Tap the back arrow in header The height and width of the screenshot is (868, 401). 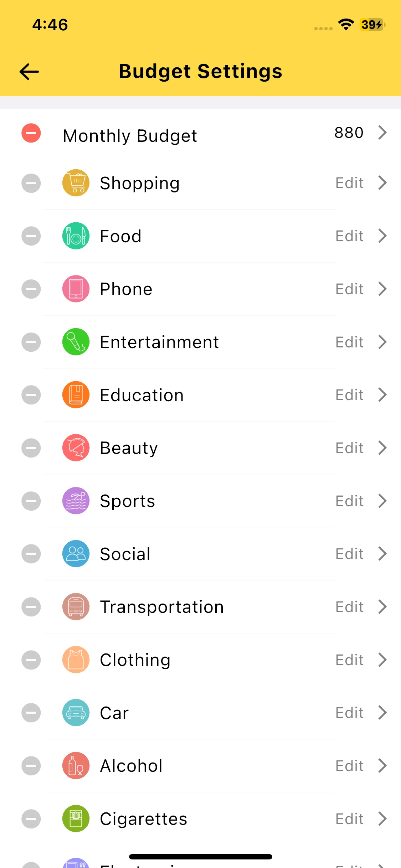(29, 72)
